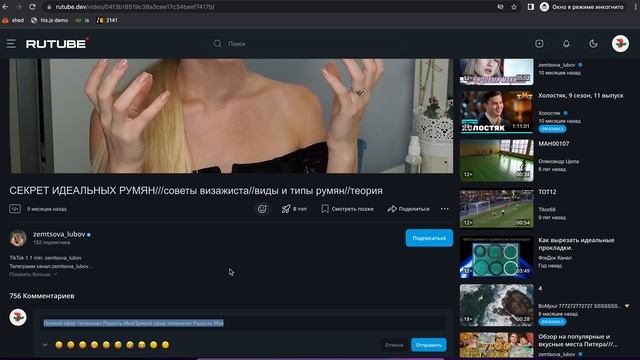Open 'Как вырезать идеальные прокладки' thumbnail

coord(496,257)
